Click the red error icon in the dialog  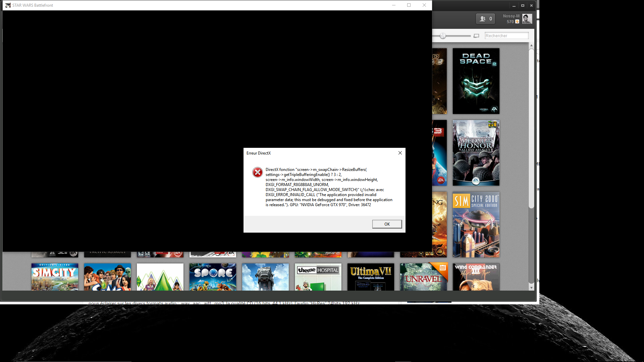coord(257,172)
